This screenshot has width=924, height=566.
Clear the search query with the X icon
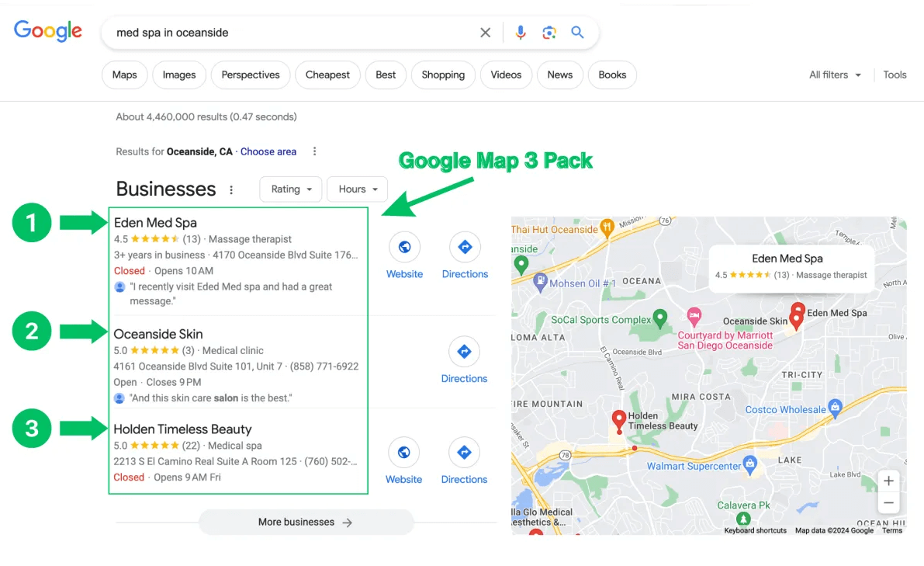(485, 32)
